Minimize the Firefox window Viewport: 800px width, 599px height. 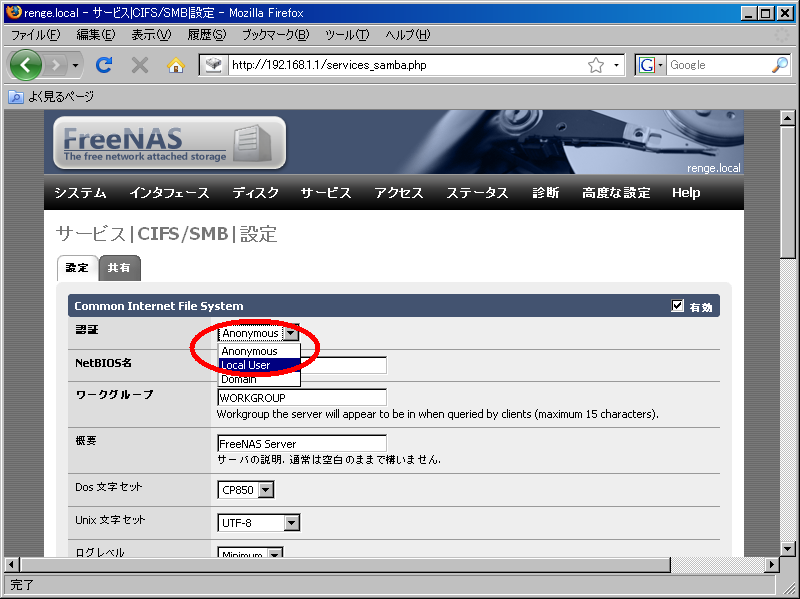(x=748, y=13)
